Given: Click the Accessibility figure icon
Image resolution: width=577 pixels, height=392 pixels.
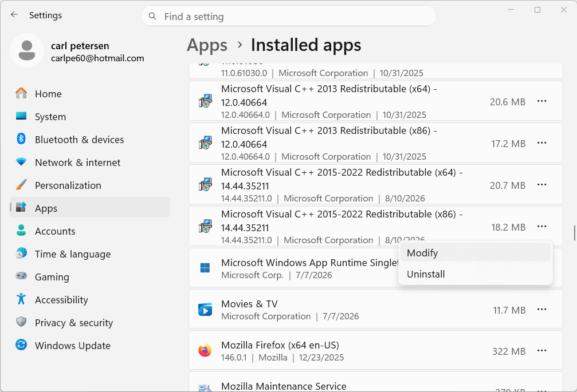Looking at the screenshot, I should (21, 299).
